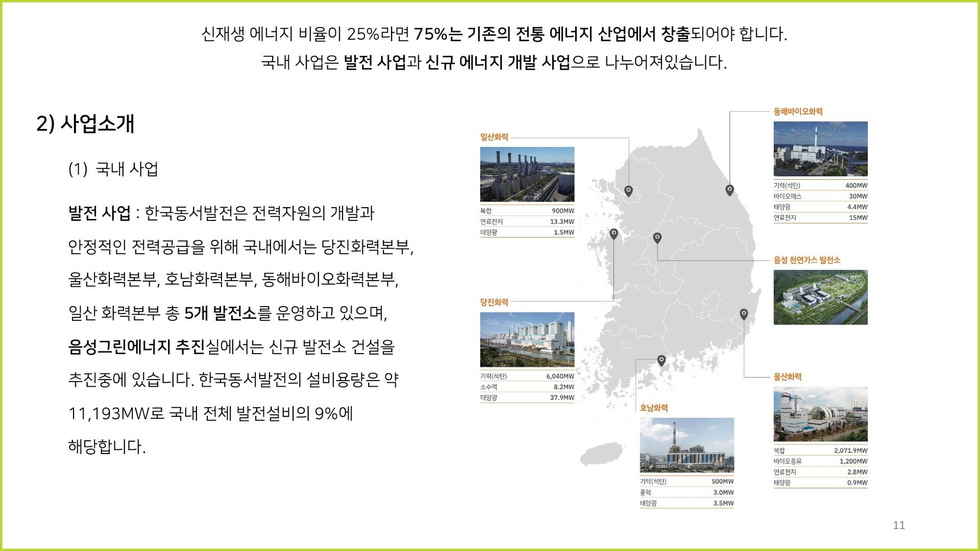This screenshot has height=551, width=980.
Task: Click the page number 11
Action: click(899, 525)
